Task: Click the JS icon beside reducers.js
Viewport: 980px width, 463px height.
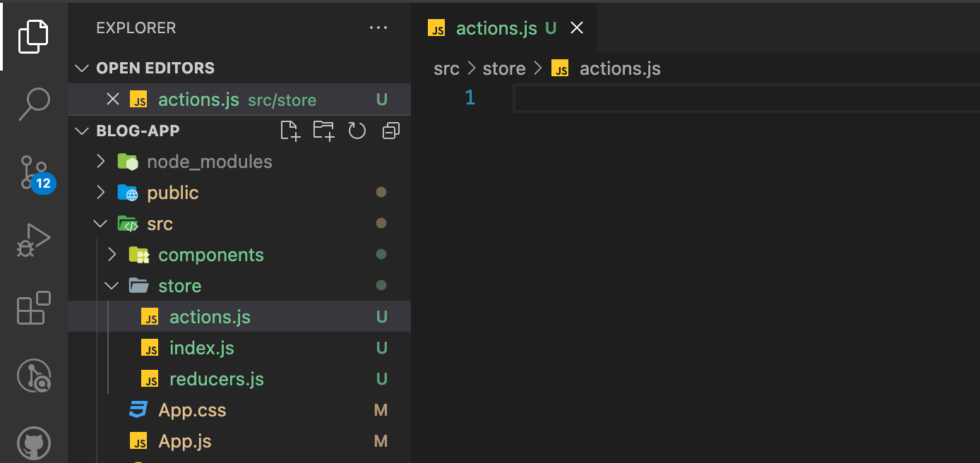Action: [150, 379]
